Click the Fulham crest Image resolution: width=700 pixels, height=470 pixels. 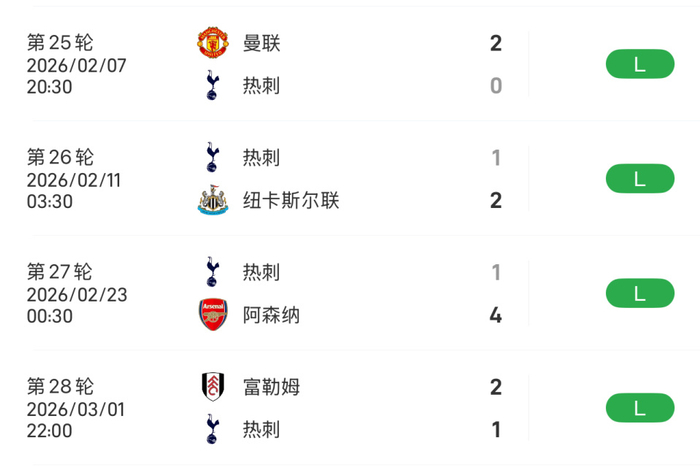[212, 387]
